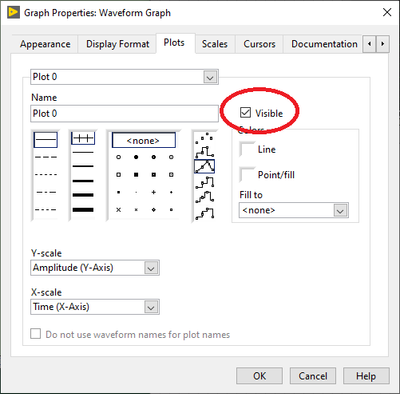Confirm the dialog with the OK button
400x394 pixels.
(259, 376)
